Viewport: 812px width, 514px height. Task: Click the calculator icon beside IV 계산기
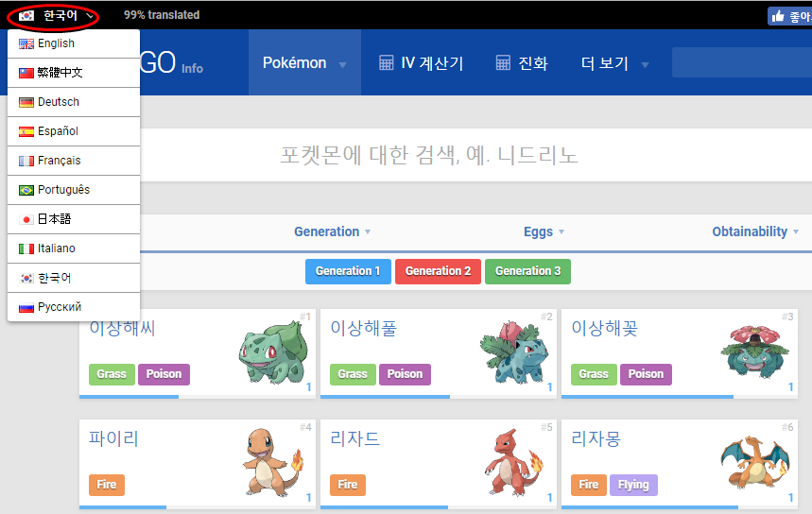click(x=387, y=62)
